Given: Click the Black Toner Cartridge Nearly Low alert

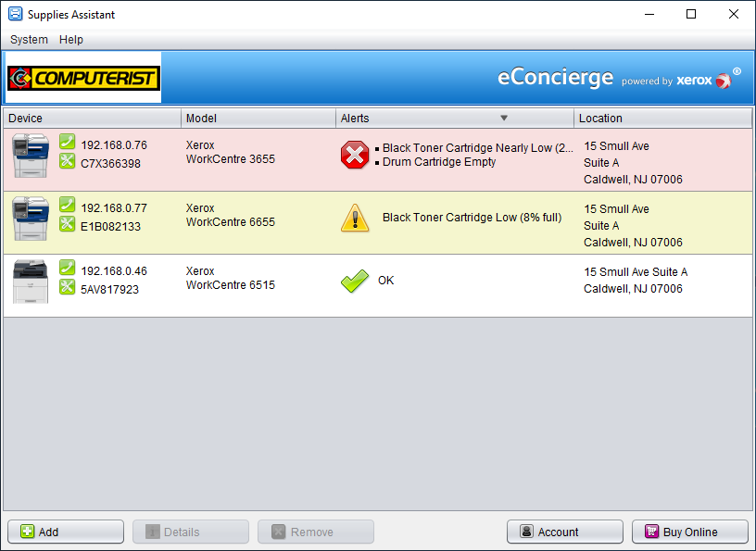Looking at the screenshot, I should [x=477, y=148].
